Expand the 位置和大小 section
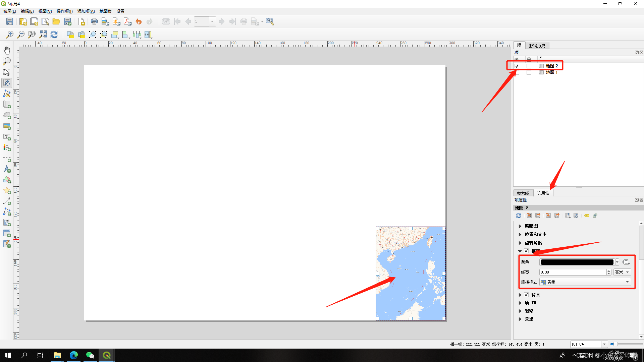Image resolution: width=644 pixels, height=362 pixels. pos(520,235)
